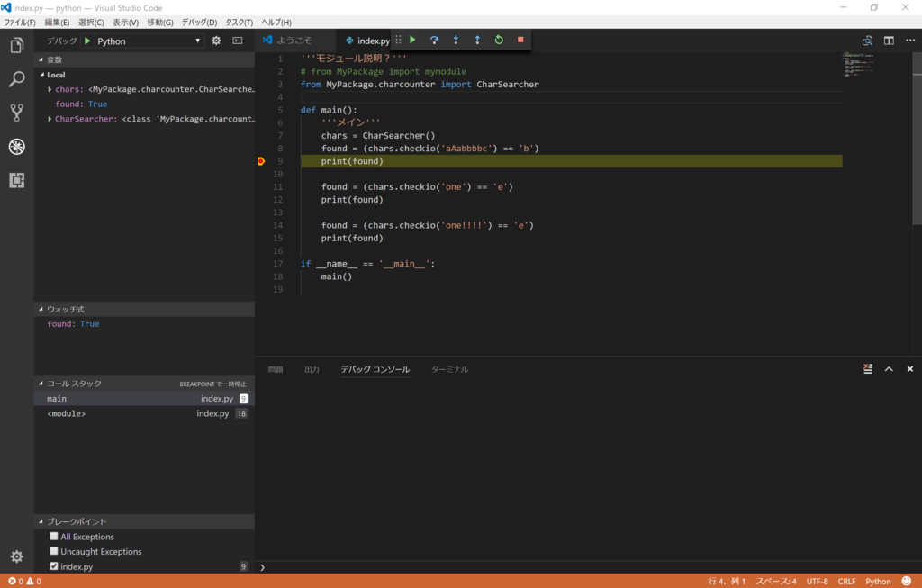Open launch.json with the debug gear icon
The height and width of the screenshot is (588, 922).
click(x=216, y=41)
